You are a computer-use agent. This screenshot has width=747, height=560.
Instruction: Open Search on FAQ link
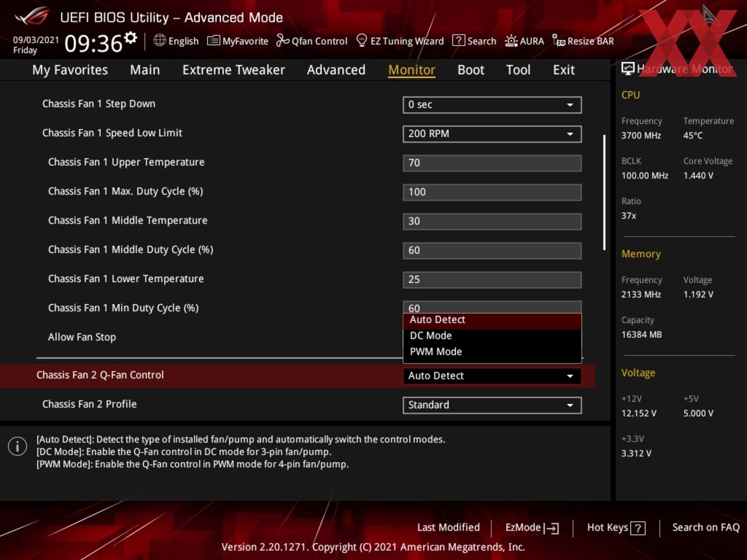(706, 527)
